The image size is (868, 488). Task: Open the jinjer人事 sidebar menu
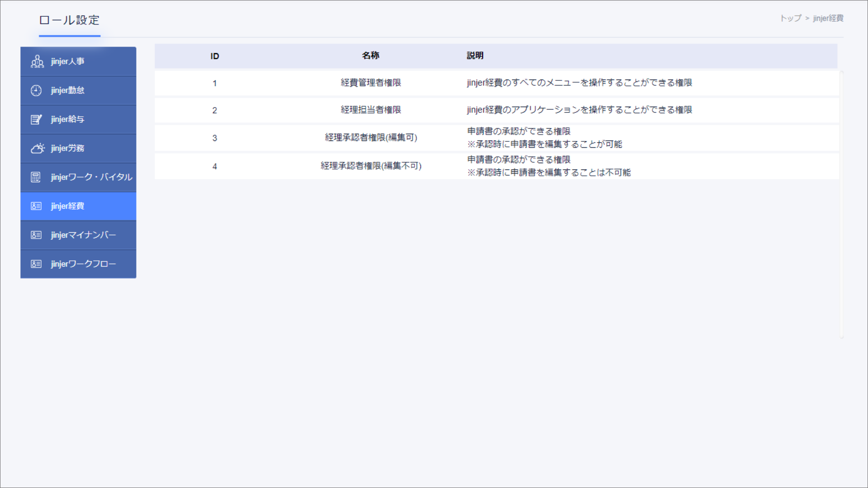tap(78, 61)
